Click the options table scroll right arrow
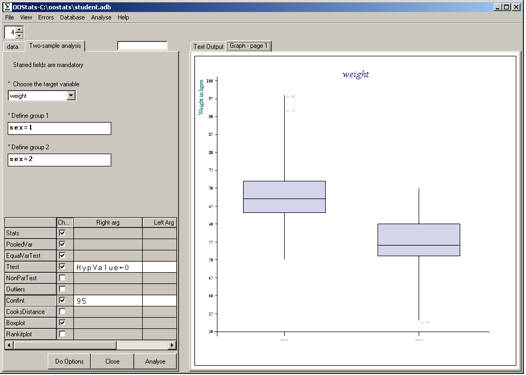526x375 pixels. pos(172,345)
